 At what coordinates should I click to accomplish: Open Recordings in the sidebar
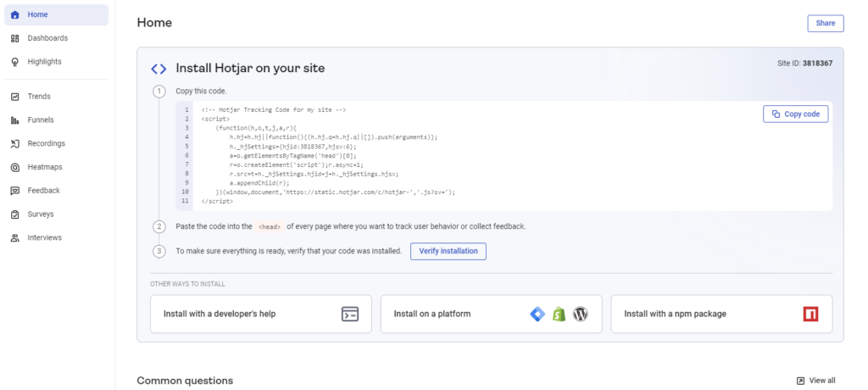click(x=57, y=143)
